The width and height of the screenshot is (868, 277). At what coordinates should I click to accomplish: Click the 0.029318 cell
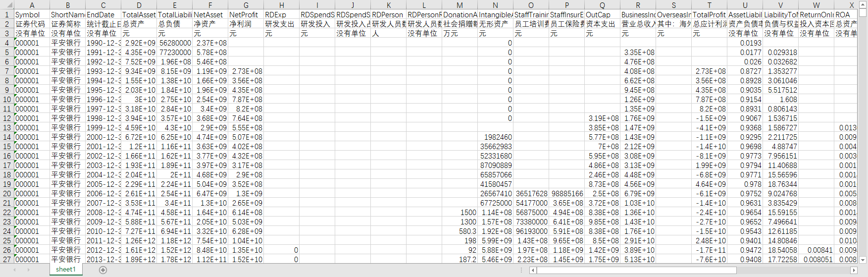pyautogui.click(x=781, y=53)
